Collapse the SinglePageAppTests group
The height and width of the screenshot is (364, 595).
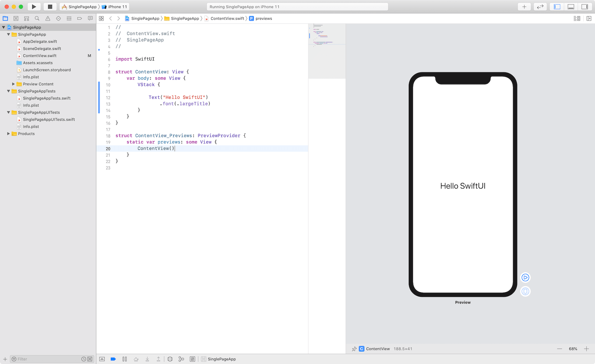click(x=8, y=91)
